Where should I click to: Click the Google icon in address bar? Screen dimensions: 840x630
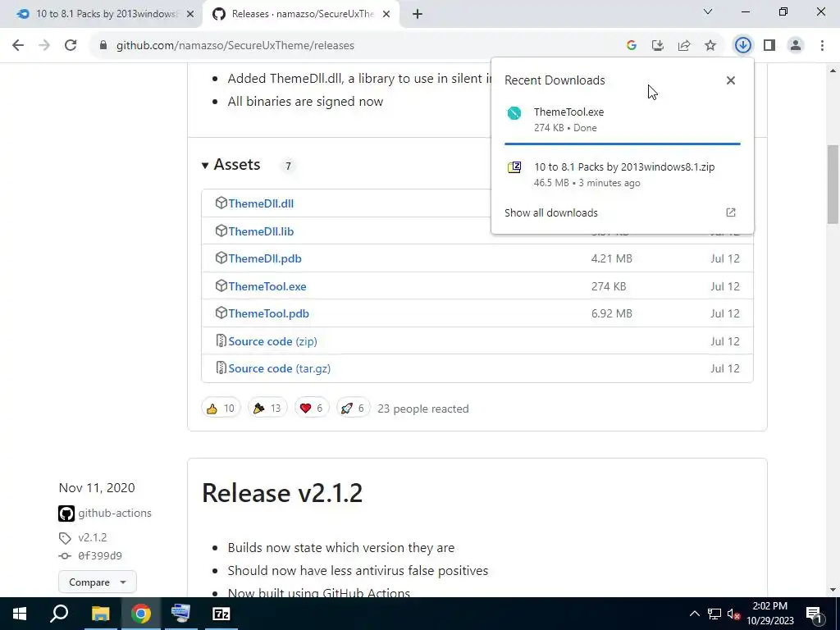tap(632, 46)
